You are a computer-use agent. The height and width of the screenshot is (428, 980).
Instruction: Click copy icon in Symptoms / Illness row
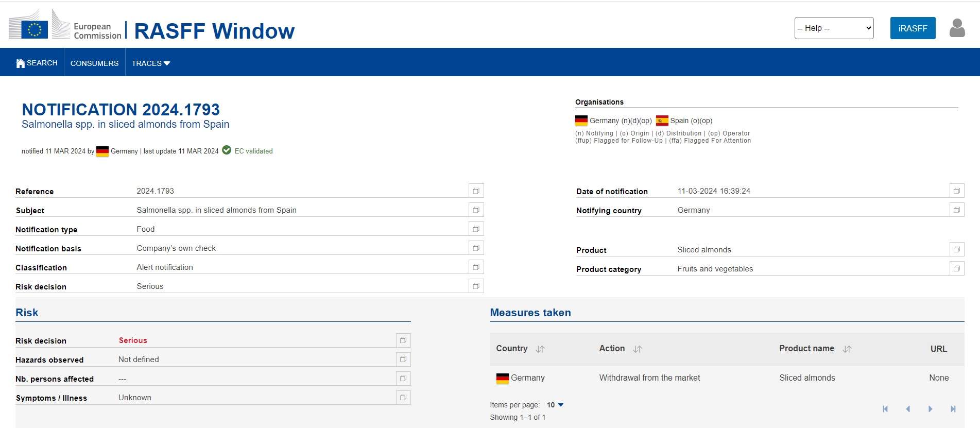403,398
